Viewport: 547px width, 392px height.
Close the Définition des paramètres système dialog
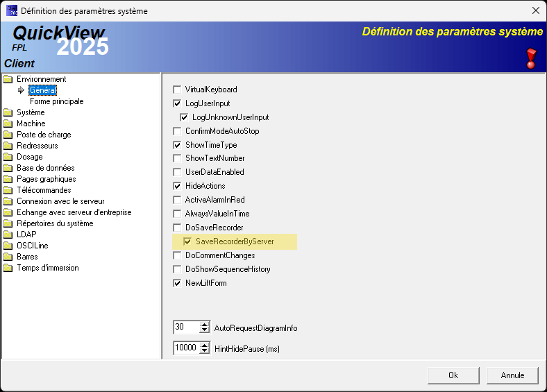(536, 10)
